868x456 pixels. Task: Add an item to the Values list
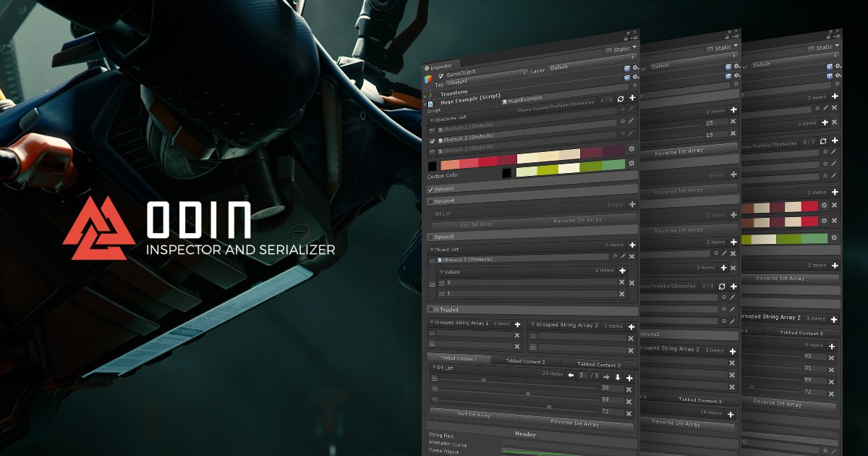click(621, 271)
